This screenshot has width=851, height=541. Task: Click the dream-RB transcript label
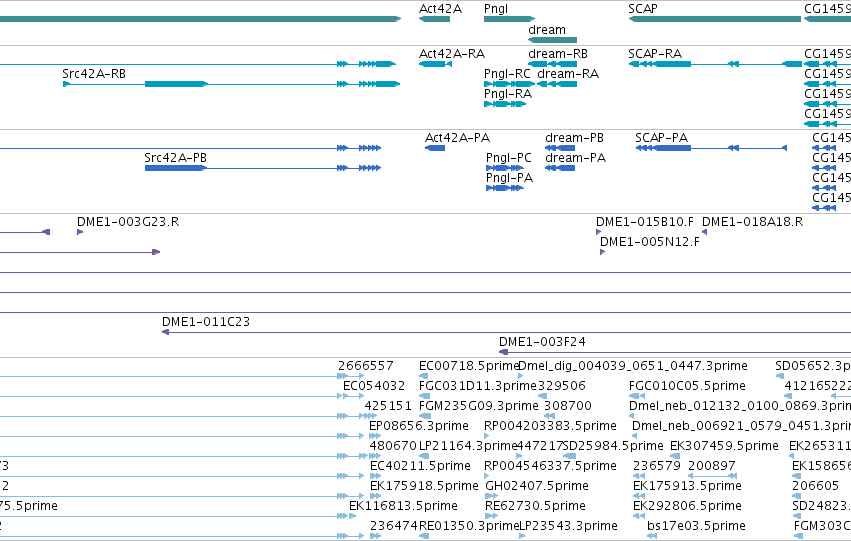pyautogui.click(x=558, y=54)
